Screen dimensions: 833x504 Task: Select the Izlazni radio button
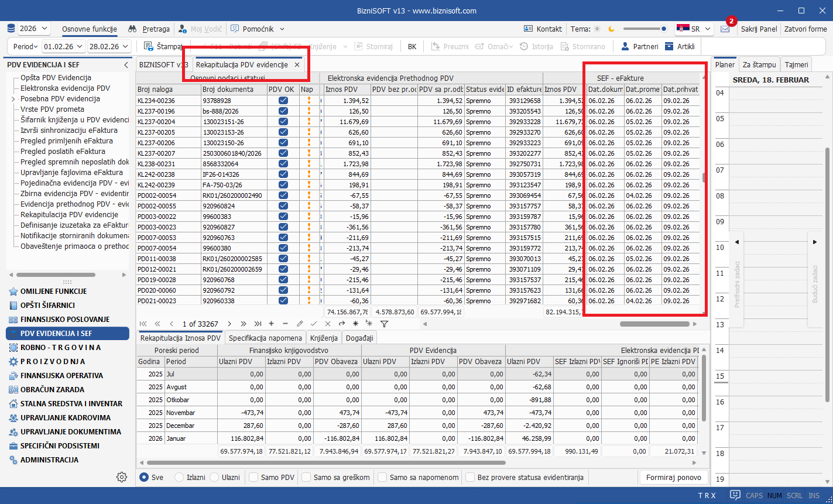point(180,477)
